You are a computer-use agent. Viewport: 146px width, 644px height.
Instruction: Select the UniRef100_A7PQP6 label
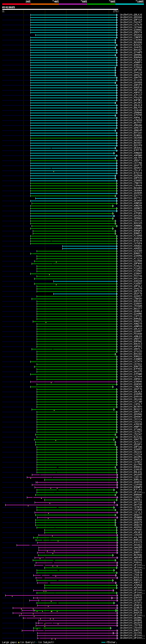[131, 213]
